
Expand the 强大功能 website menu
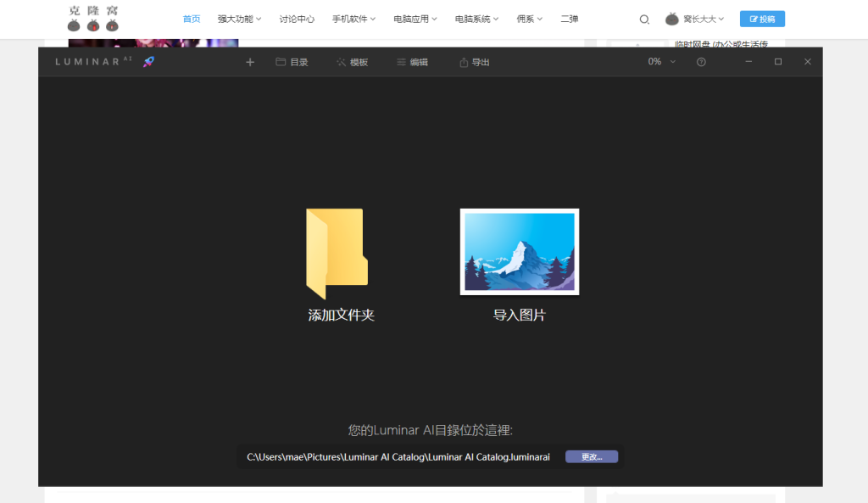coord(239,19)
